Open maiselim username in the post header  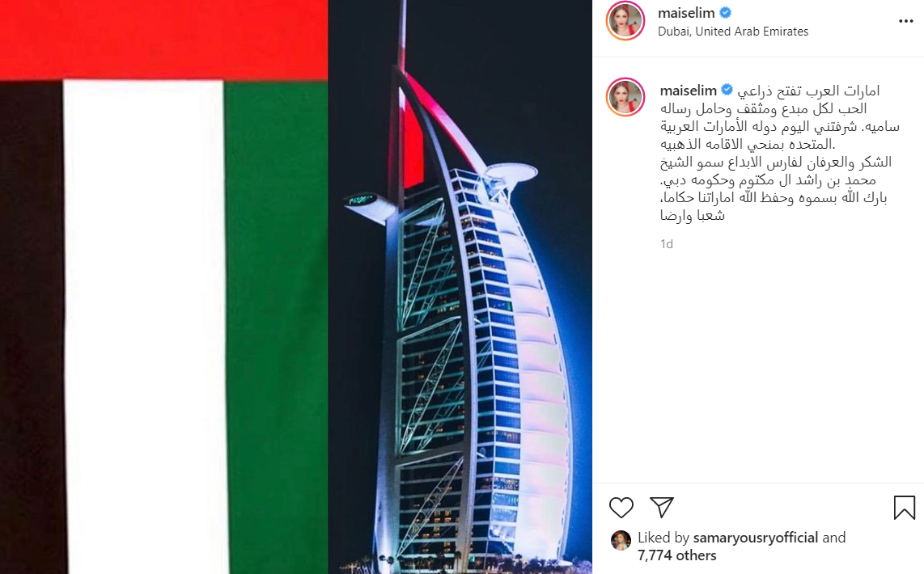coord(686,13)
